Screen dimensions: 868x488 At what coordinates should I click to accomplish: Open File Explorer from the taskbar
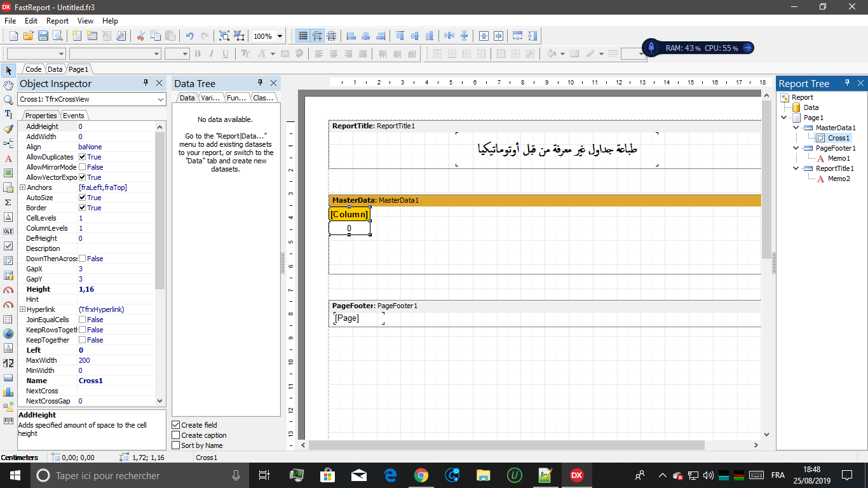click(x=483, y=475)
